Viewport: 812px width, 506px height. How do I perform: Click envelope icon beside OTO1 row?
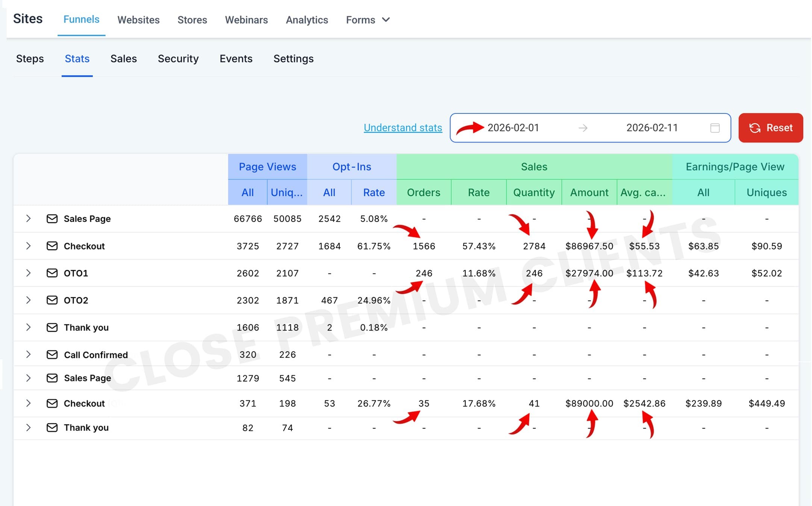(52, 273)
